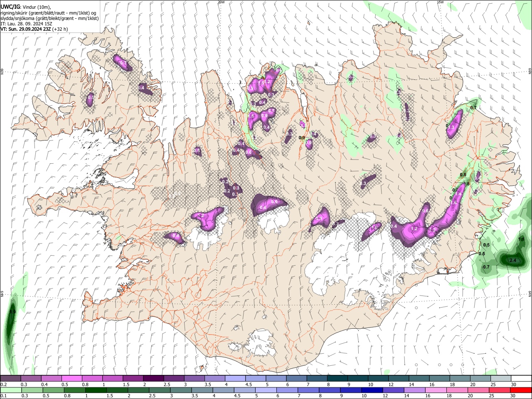Click the light pink rain-scale swatch between 16 and 18

(436, 390)
